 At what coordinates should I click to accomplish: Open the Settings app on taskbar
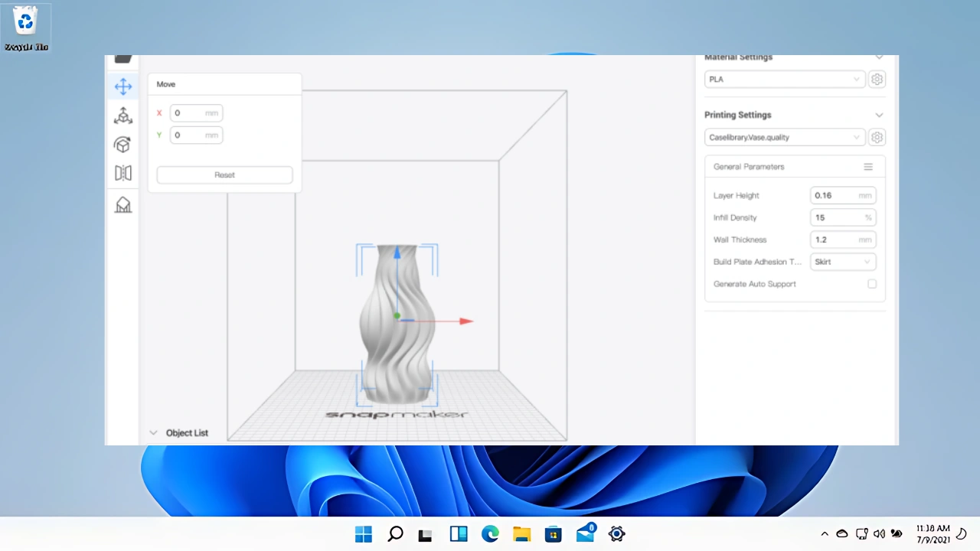616,533
